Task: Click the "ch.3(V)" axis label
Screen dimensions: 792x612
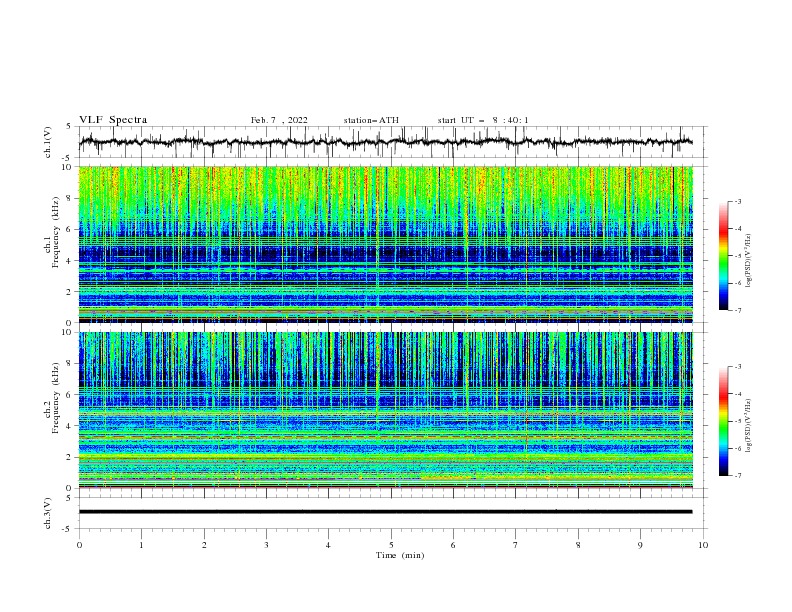Action: (x=48, y=513)
